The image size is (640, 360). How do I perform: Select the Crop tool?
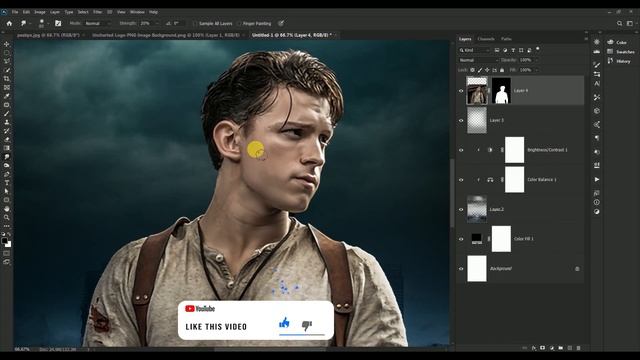[7, 79]
